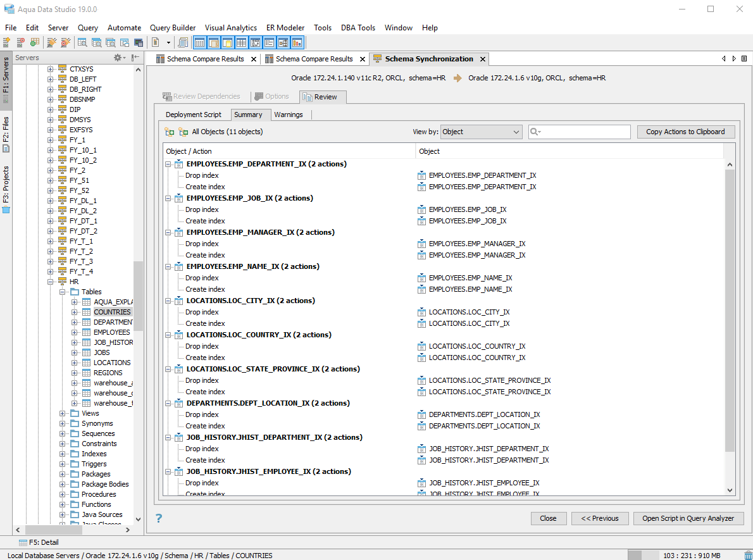
Task: Click the Servers tree horizontal scrollbar
Action: [x=54, y=530]
